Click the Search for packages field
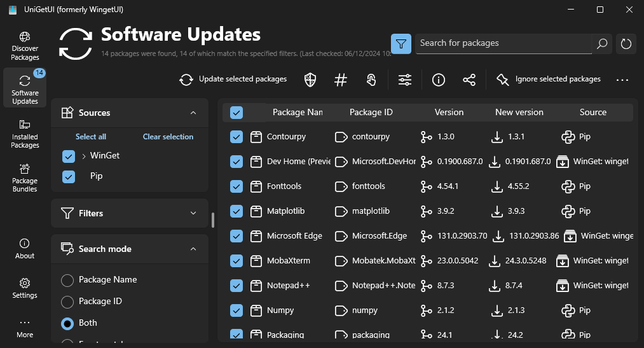644x348 pixels. (504, 43)
